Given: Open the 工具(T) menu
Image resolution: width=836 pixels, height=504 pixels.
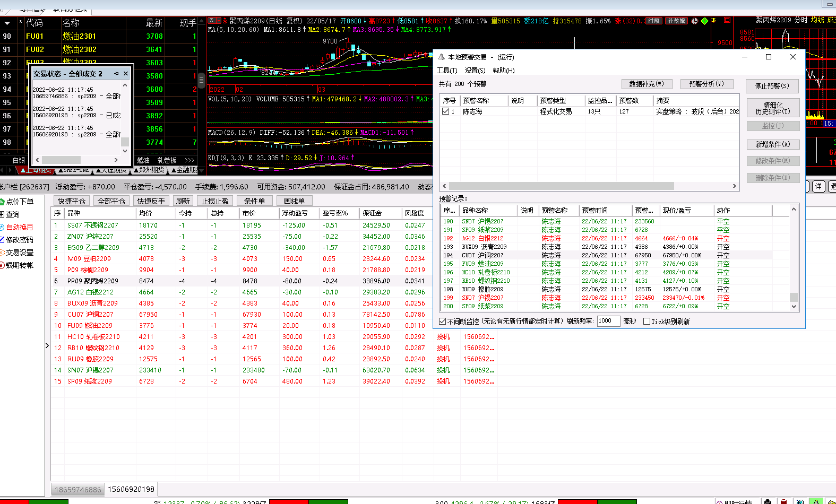Looking at the screenshot, I should pyautogui.click(x=447, y=71).
